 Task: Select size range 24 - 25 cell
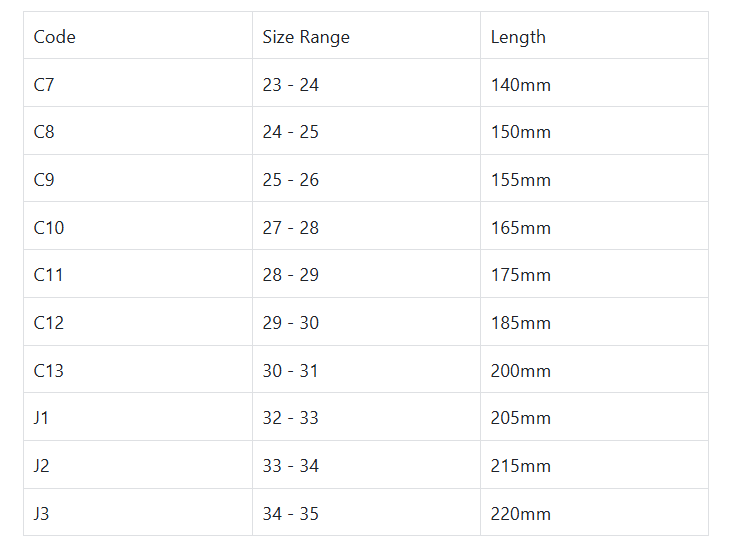click(290, 132)
